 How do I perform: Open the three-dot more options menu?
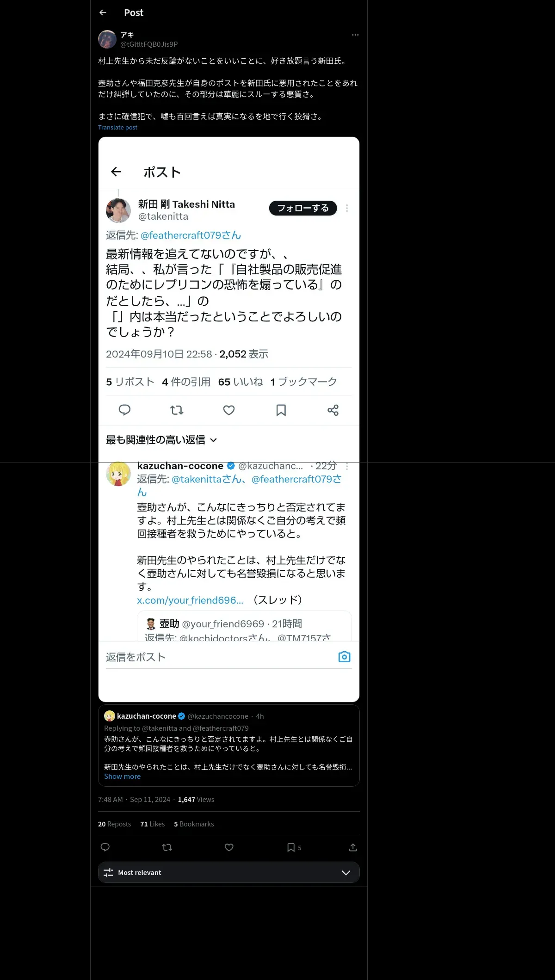click(x=355, y=35)
